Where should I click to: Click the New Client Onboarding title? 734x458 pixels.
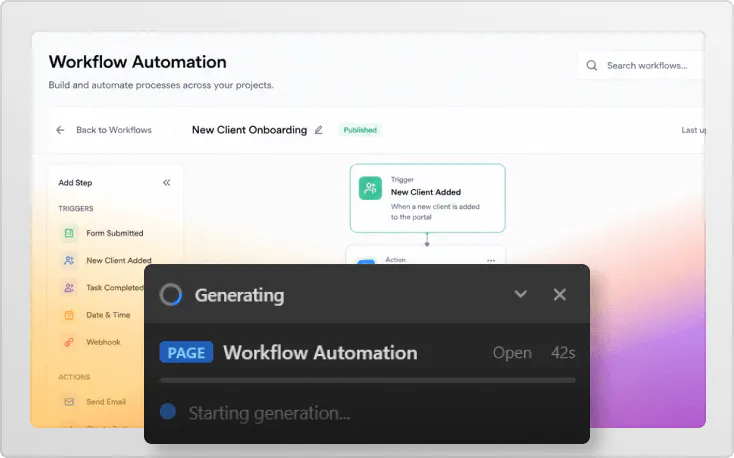pyautogui.click(x=250, y=130)
